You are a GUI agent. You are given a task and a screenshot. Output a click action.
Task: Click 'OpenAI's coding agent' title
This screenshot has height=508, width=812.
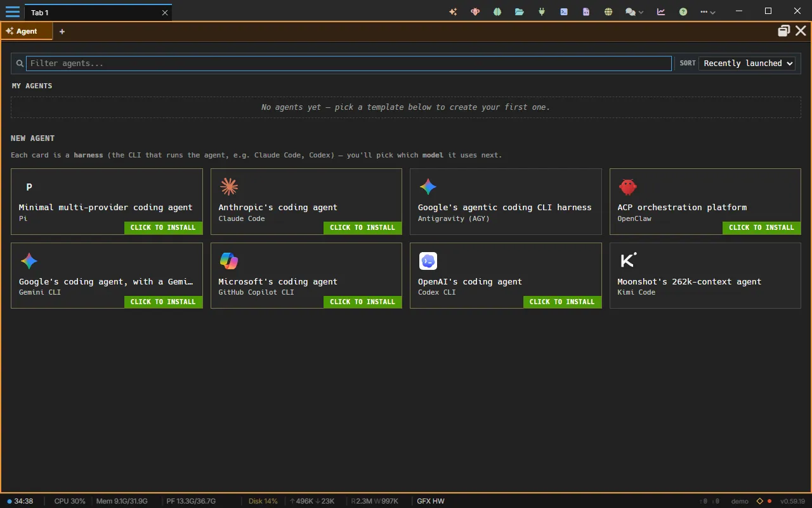click(470, 281)
